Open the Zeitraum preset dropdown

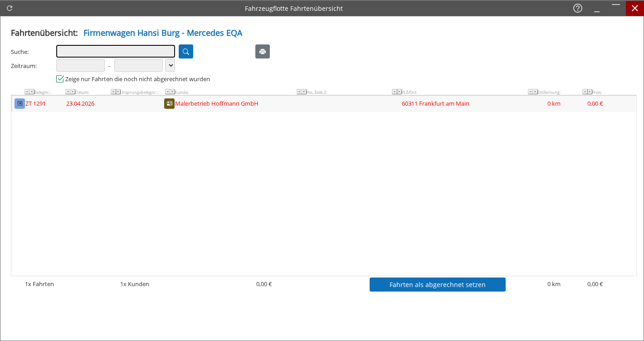[170, 65]
